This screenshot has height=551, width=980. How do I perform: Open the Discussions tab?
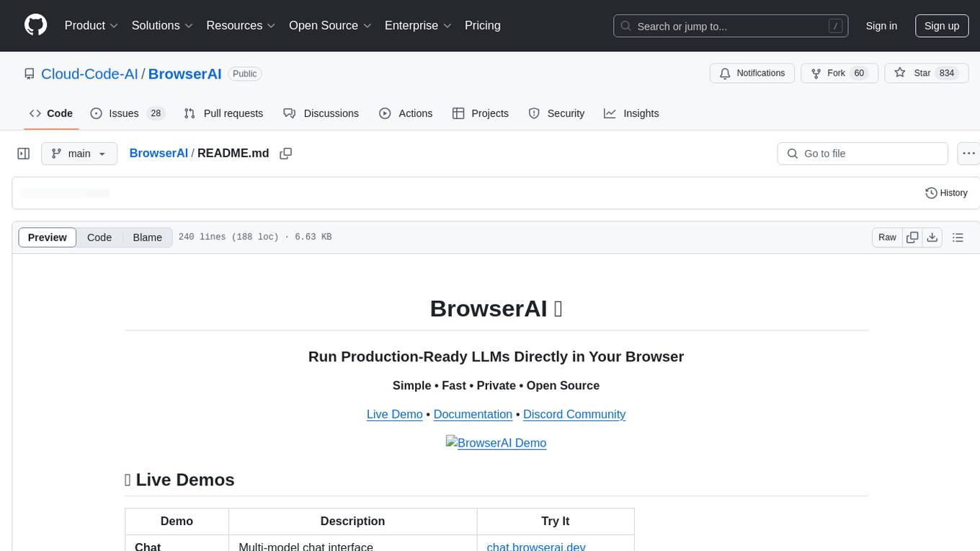point(321,113)
